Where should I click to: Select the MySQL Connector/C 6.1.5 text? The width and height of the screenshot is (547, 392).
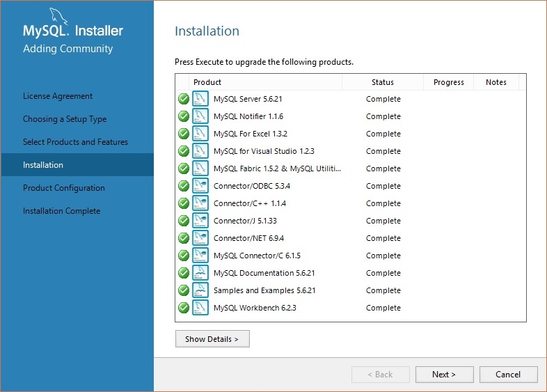click(257, 256)
